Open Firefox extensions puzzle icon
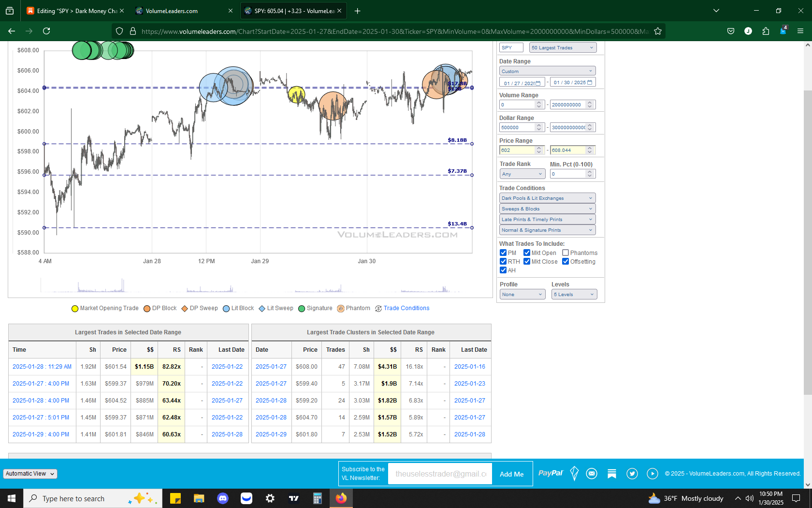This screenshot has width=812, height=508. (x=766, y=31)
